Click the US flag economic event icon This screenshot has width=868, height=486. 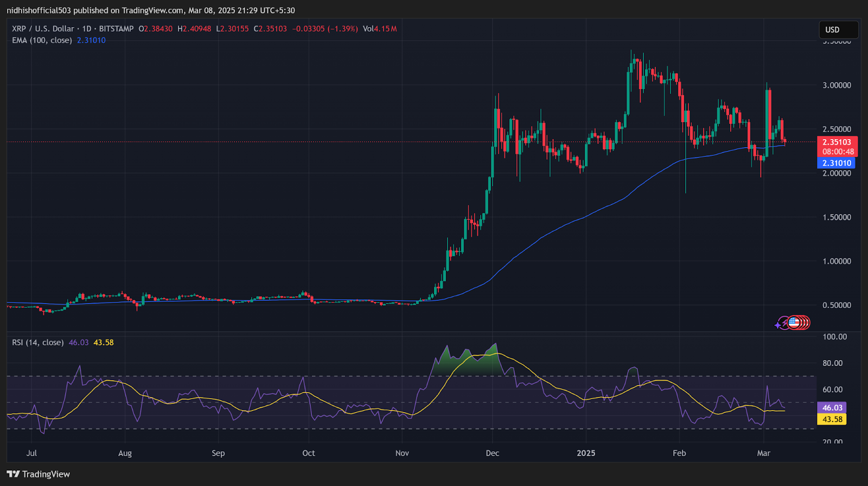[x=794, y=323]
